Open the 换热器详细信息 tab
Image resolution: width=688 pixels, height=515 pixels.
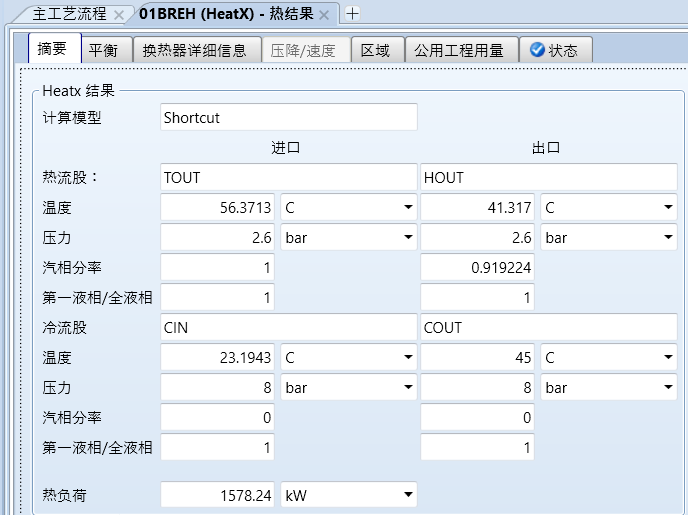coord(194,50)
